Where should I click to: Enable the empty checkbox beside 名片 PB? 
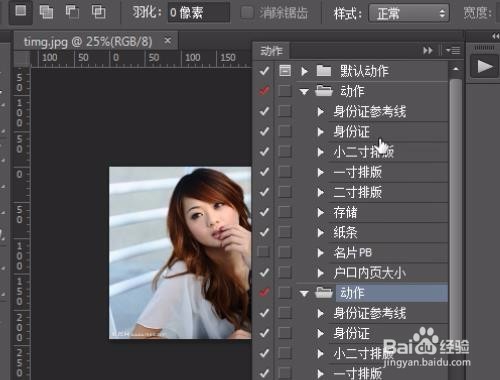tap(264, 252)
